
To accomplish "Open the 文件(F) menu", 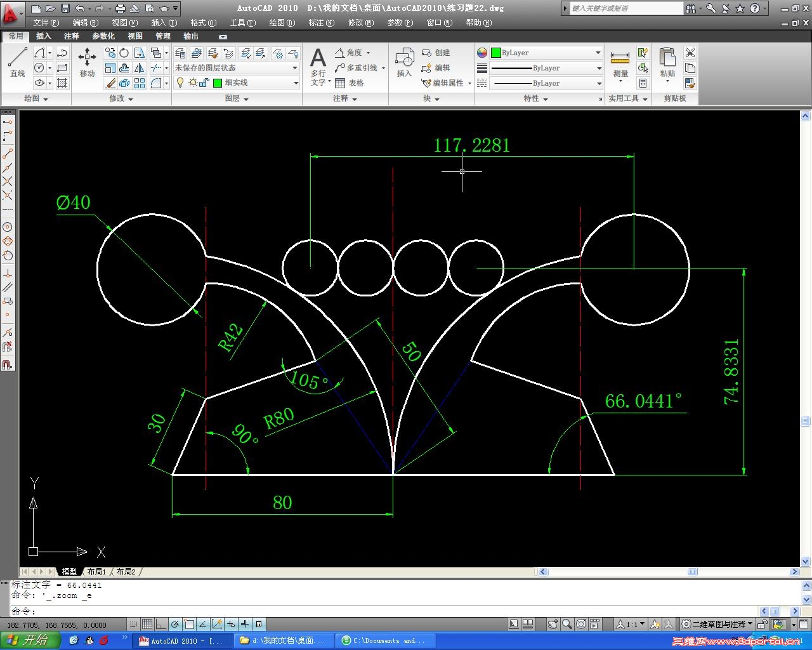I will [x=46, y=23].
